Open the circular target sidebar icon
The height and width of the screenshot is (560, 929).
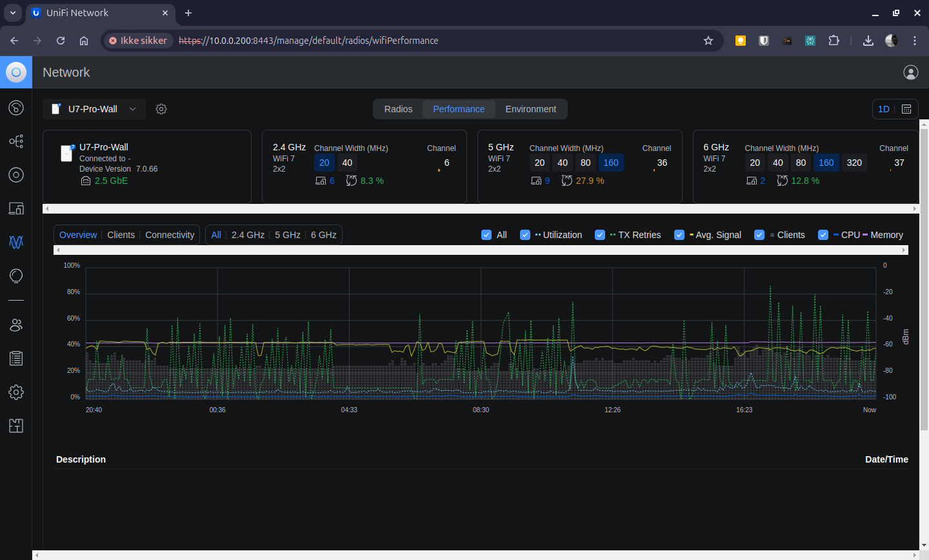16,175
